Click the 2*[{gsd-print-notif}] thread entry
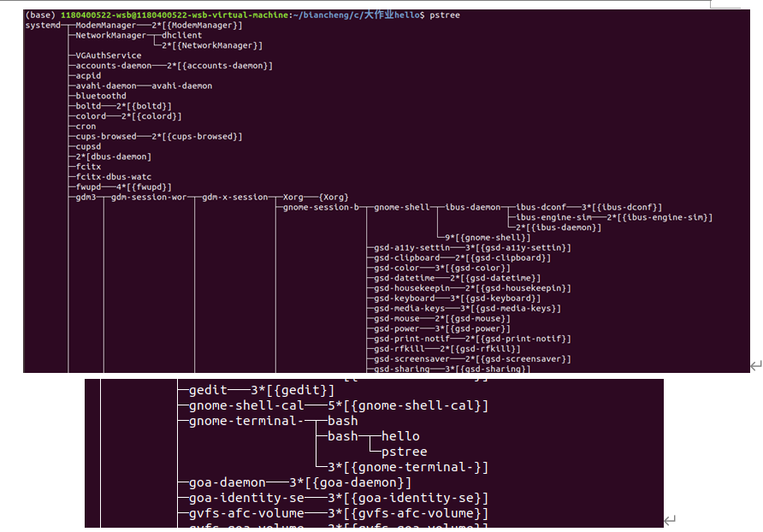This screenshot has width=763, height=532. tap(518, 339)
